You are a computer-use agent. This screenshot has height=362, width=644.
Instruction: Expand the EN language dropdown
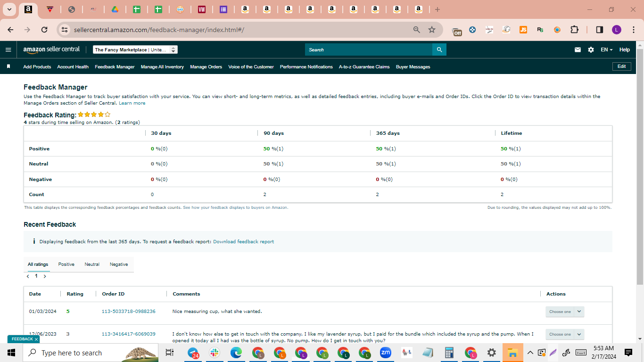tap(607, 49)
